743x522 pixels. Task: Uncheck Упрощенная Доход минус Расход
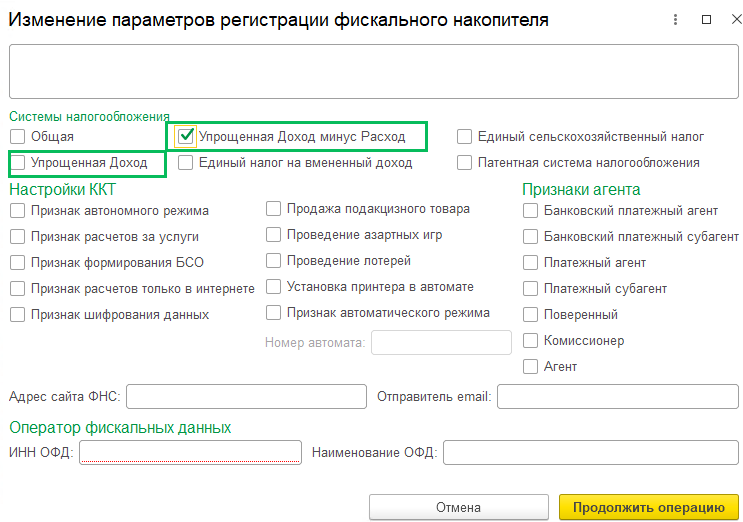point(186,136)
